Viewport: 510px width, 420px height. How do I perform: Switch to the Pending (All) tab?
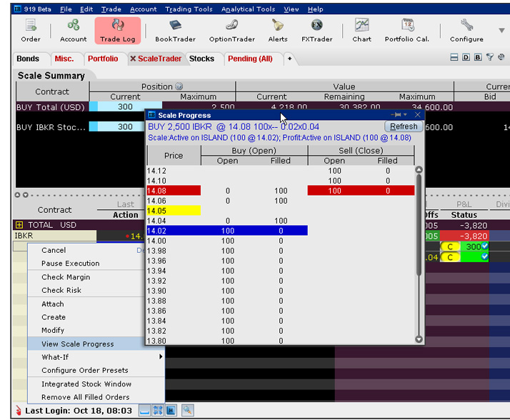point(250,59)
